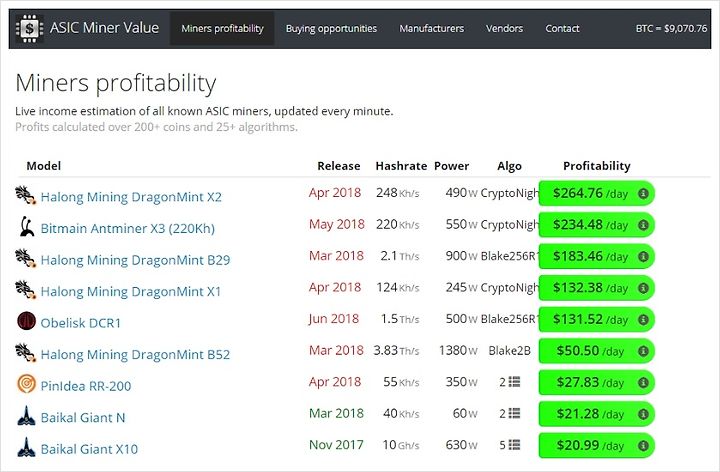Image resolution: width=720 pixels, height=472 pixels.
Task: Open Halong Mining DragonMint X2 link
Action: pyautogui.click(x=131, y=197)
